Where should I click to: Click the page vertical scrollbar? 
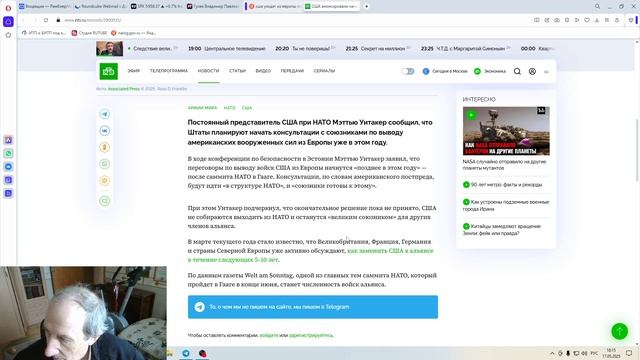pyautogui.click(x=637, y=149)
